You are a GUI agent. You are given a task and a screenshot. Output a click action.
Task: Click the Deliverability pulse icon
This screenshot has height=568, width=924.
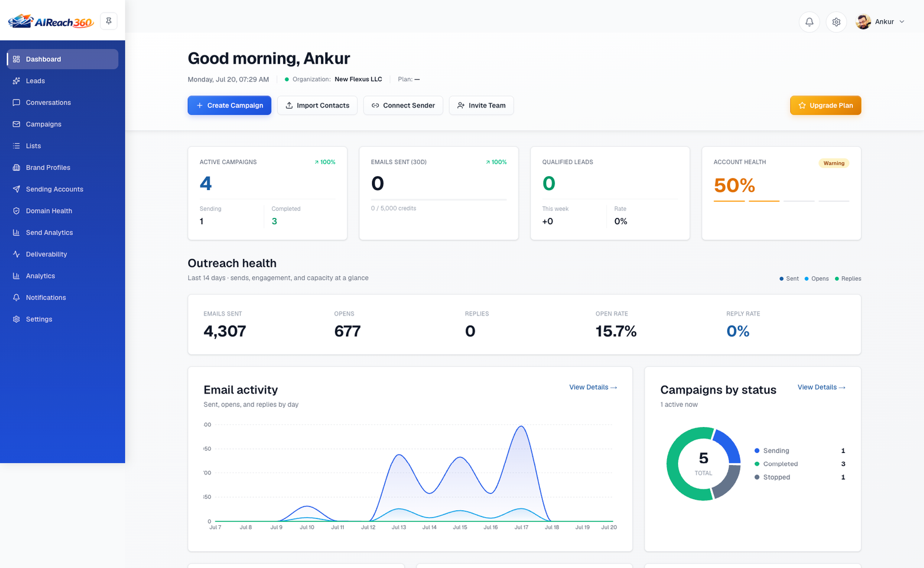[x=16, y=254]
